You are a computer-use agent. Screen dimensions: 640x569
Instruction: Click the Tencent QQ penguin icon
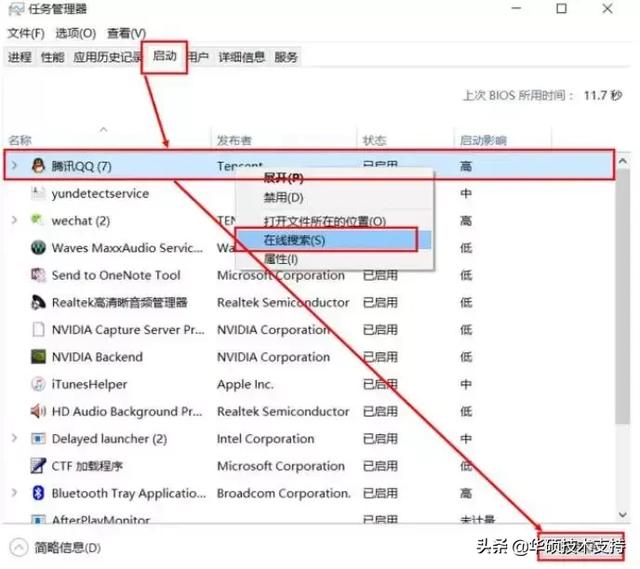38,166
